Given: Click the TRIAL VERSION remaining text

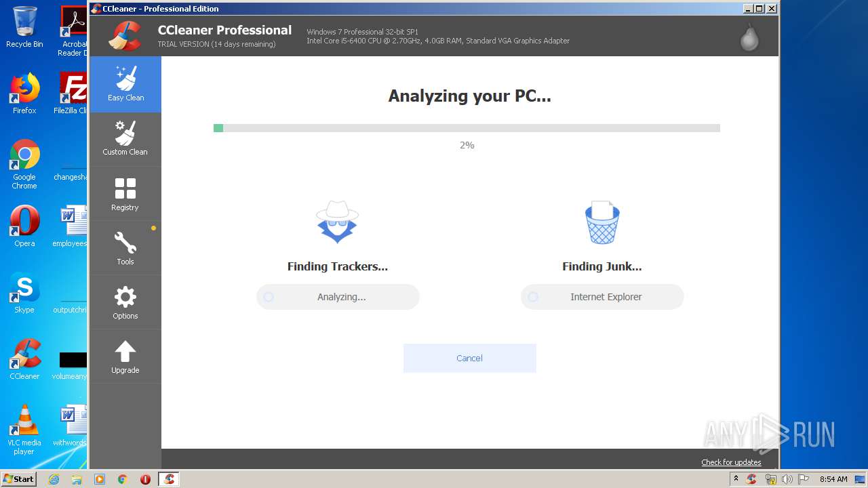Looking at the screenshot, I should coord(216,44).
